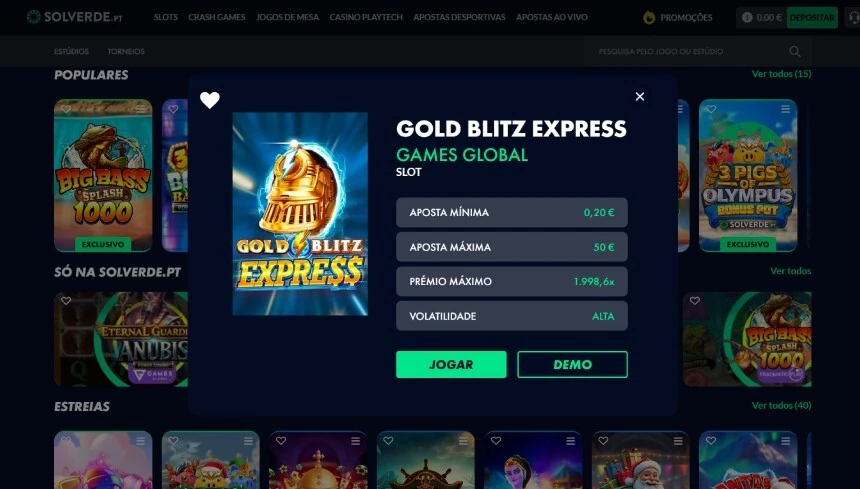Click the search magnifier icon
This screenshot has height=489, width=860.
pyautogui.click(x=795, y=52)
